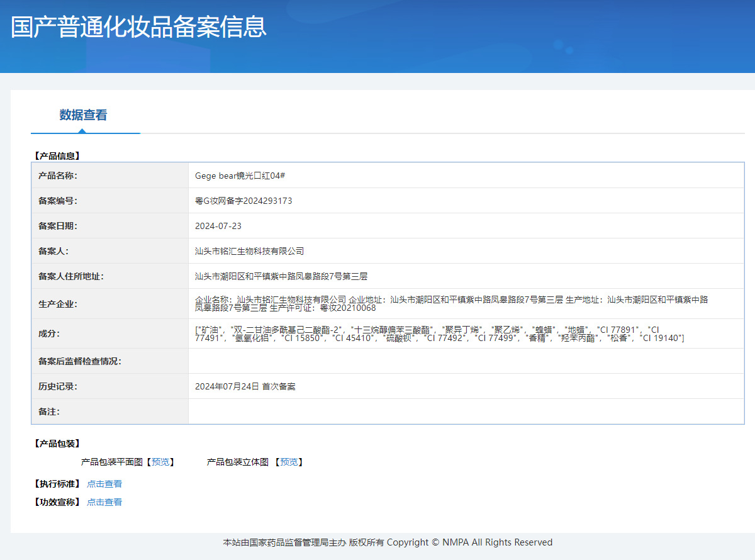This screenshot has height=560, width=755.
Task: Click the 成分 label cell
Action: 110,334
